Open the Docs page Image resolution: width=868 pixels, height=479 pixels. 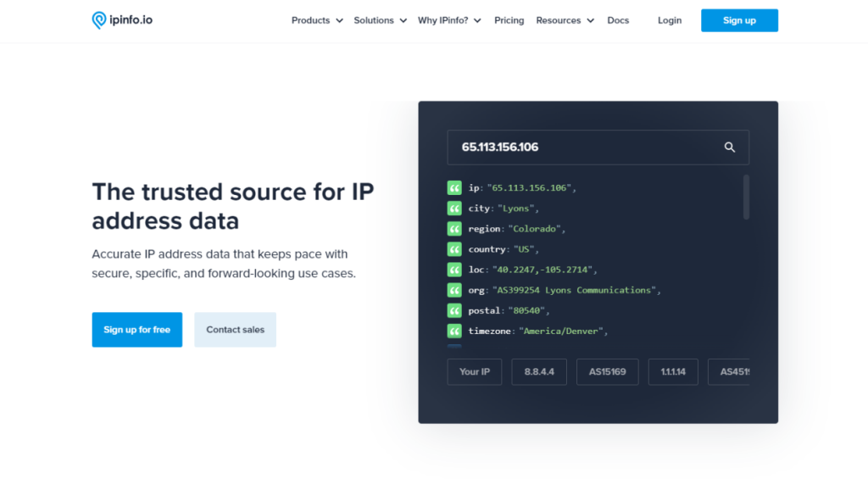click(x=618, y=20)
